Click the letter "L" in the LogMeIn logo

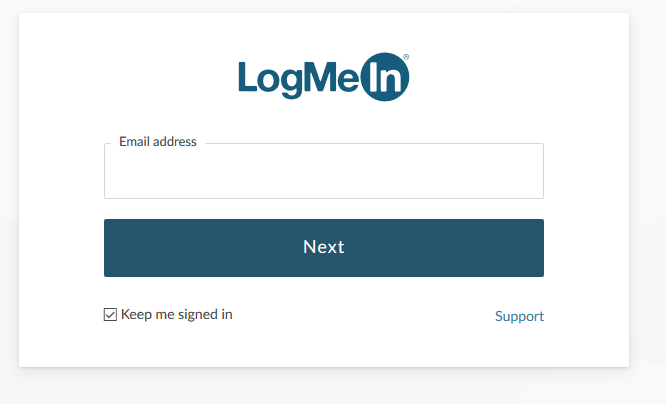click(x=248, y=76)
